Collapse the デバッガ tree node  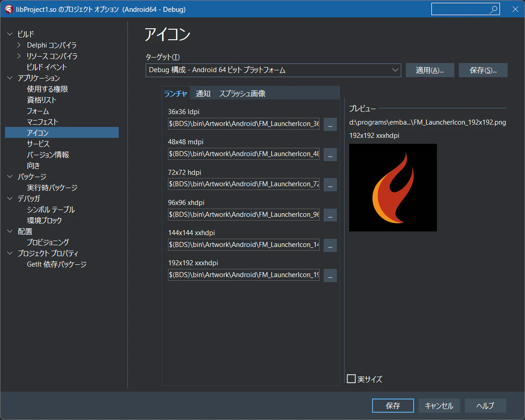click(x=10, y=198)
